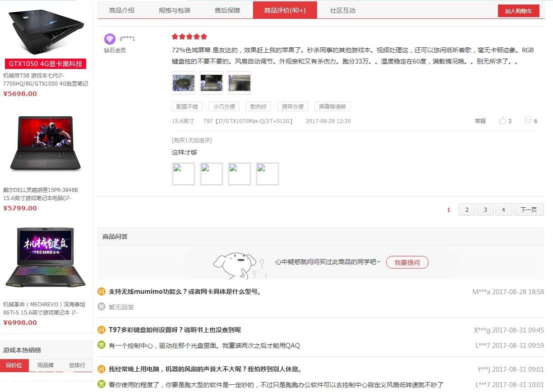Click the purple diamond member avatar
The height and width of the screenshot is (392, 553).
[110, 39]
